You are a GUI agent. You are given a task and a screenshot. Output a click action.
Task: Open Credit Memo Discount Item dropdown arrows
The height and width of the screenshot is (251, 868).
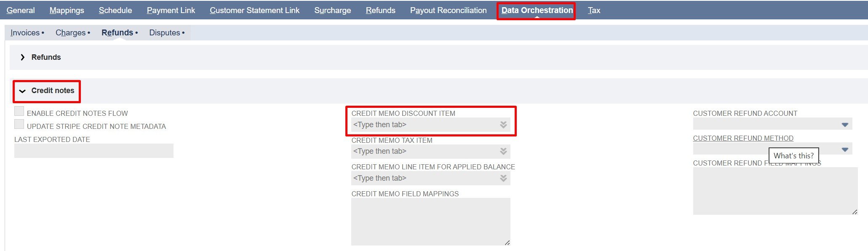pyautogui.click(x=503, y=125)
